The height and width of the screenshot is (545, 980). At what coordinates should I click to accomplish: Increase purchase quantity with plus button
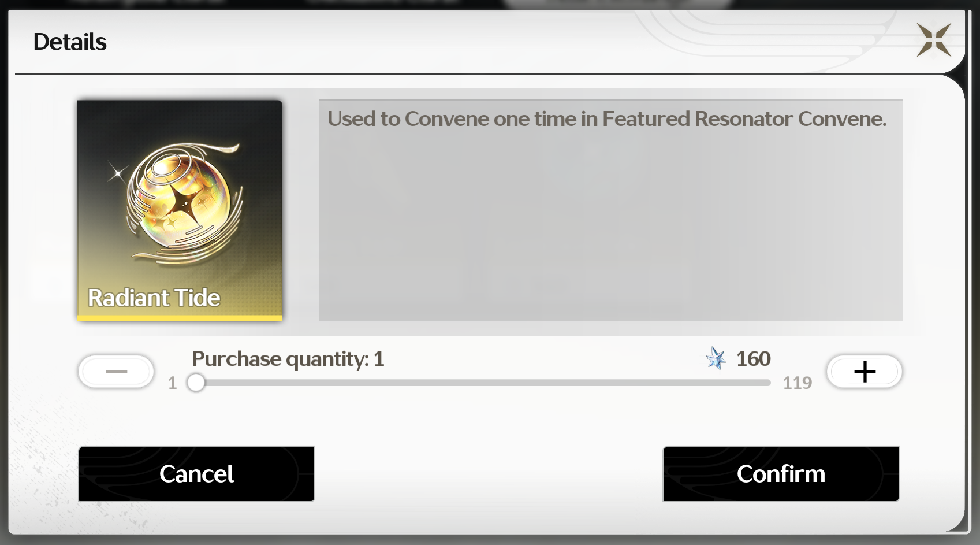click(865, 372)
